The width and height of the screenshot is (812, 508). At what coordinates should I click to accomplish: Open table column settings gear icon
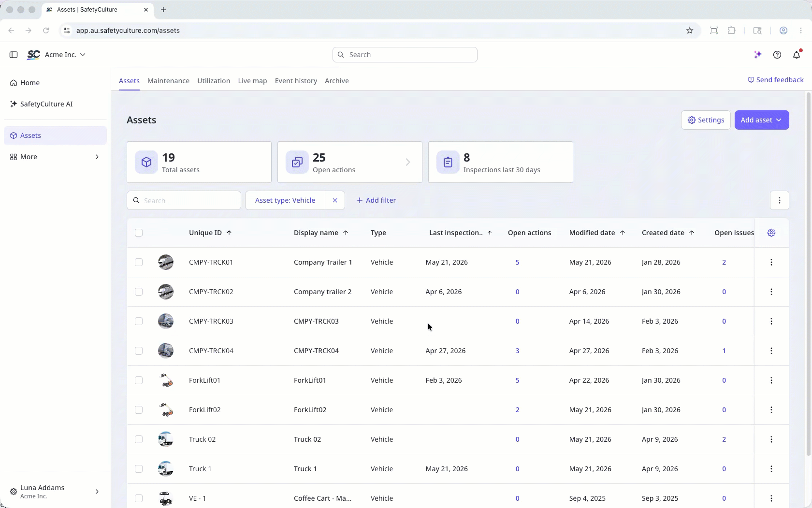(x=771, y=233)
